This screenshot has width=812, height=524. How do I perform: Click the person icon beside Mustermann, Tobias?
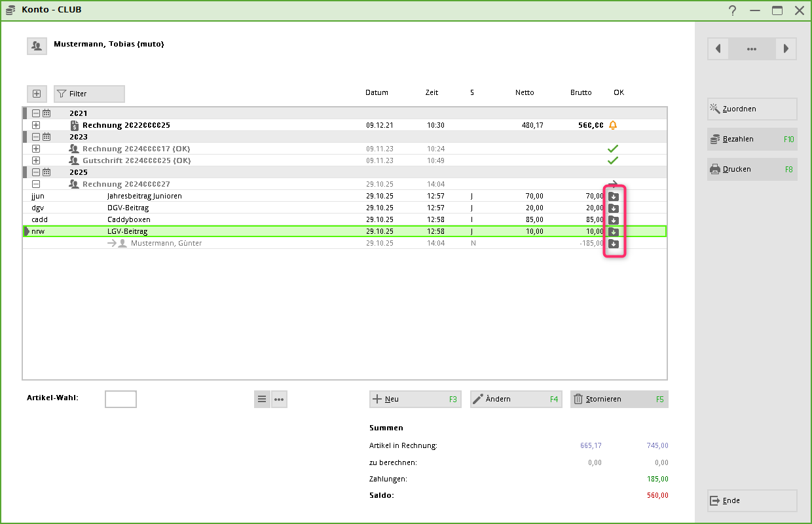click(x=37, y=46)
